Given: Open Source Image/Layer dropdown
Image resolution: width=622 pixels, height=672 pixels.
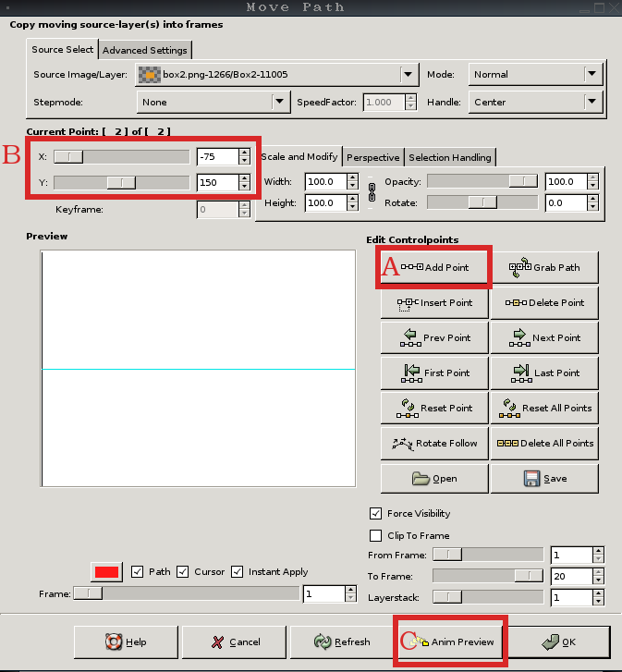Looking at the screenshot, I should click(276, 75).
